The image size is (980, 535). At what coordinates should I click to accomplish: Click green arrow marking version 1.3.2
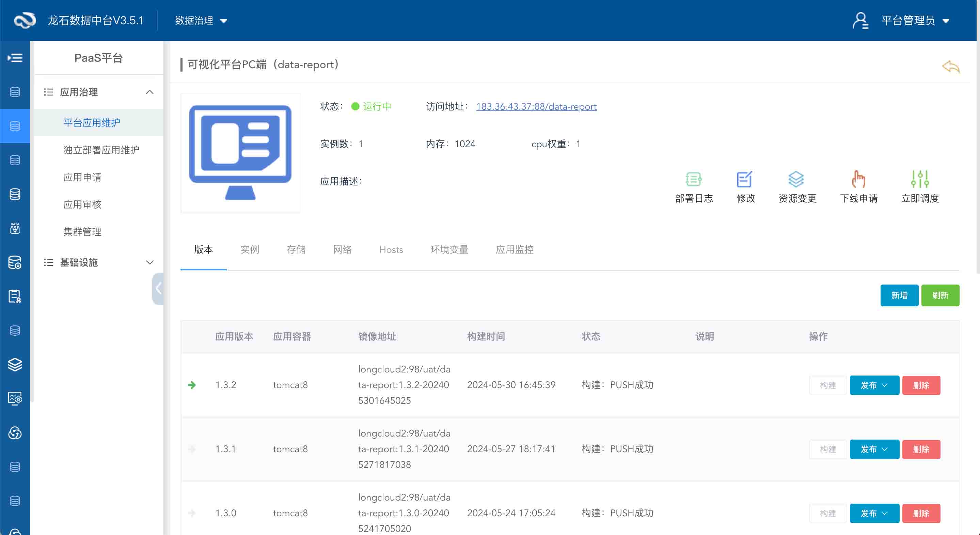(192, 385)
